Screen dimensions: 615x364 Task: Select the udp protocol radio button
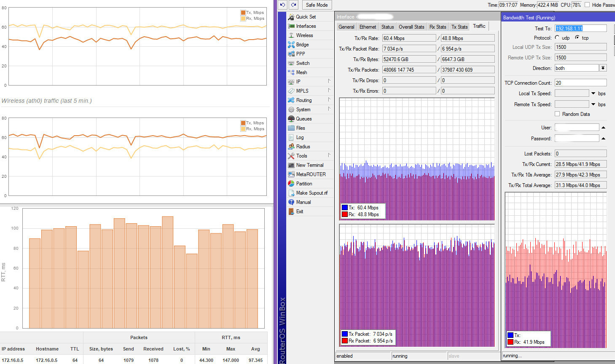click(557, 38)
